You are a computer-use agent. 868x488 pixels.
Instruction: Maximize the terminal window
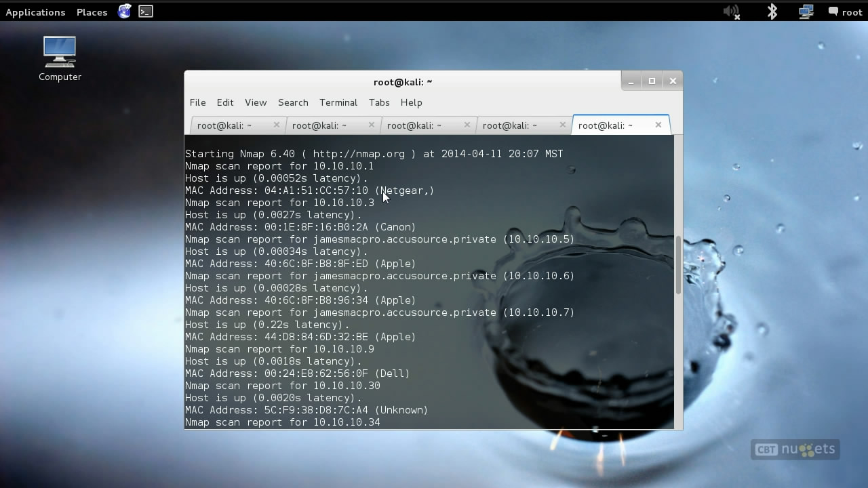[x=652, y=81]
